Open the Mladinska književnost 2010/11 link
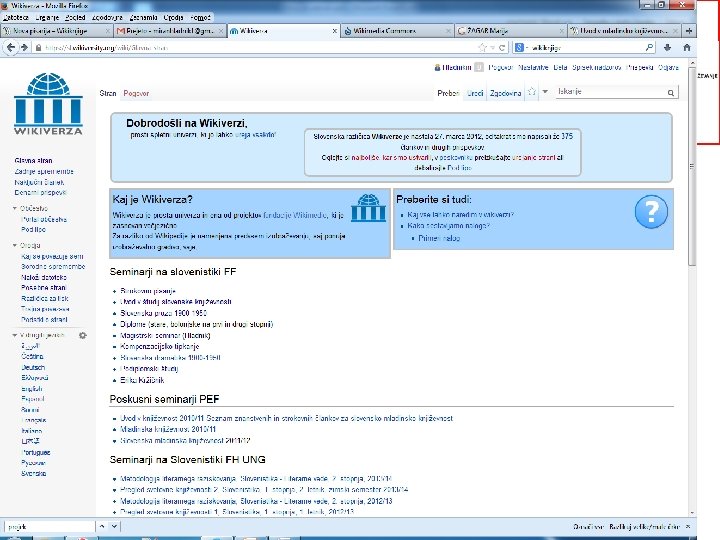The height and width of the screenshot is (540, 720). click(x=168, y=429)
